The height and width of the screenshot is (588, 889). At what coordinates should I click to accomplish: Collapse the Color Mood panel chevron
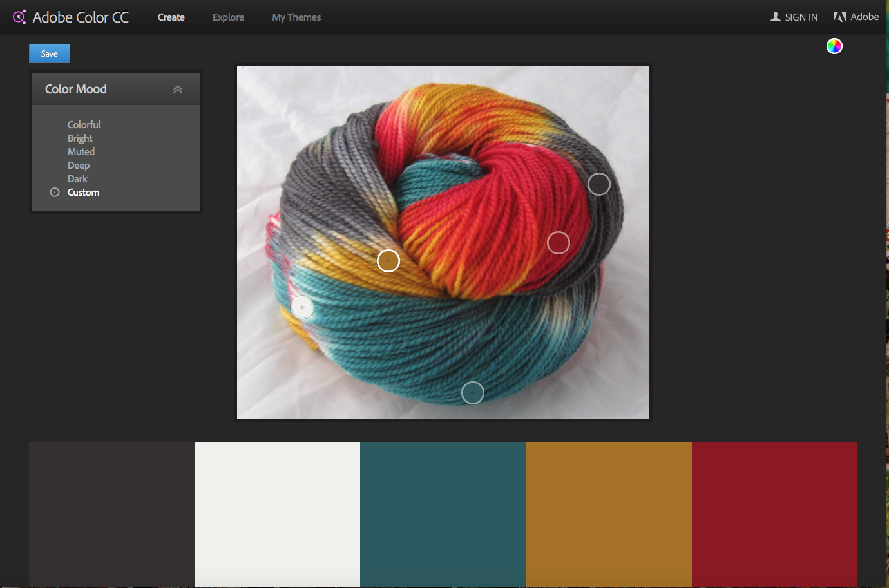point(178,90)
